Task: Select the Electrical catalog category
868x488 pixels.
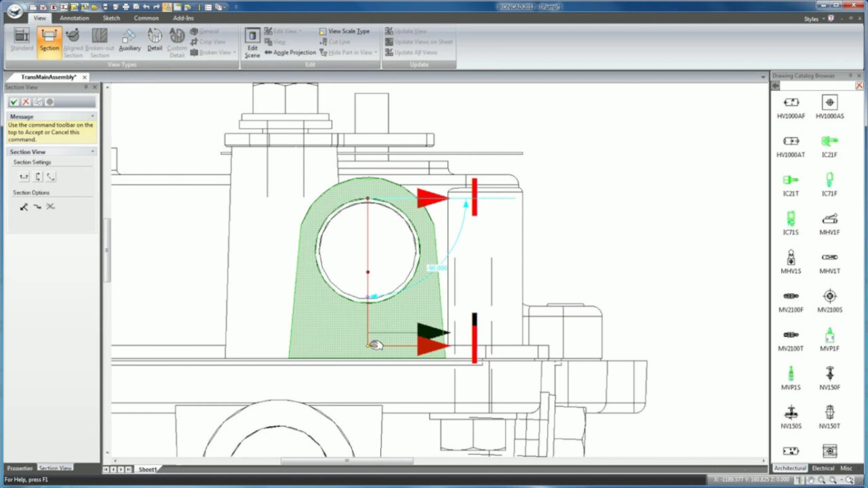Action: click(x=822, y=468)
